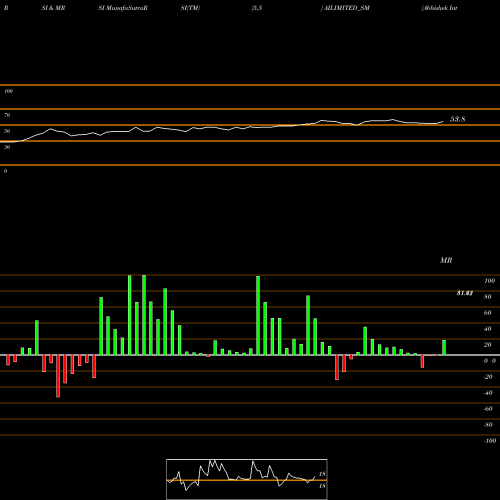The image size is (500, 500).
Task: Click the '30' level label on RSI chart
Action: click(x=7, y=147)
